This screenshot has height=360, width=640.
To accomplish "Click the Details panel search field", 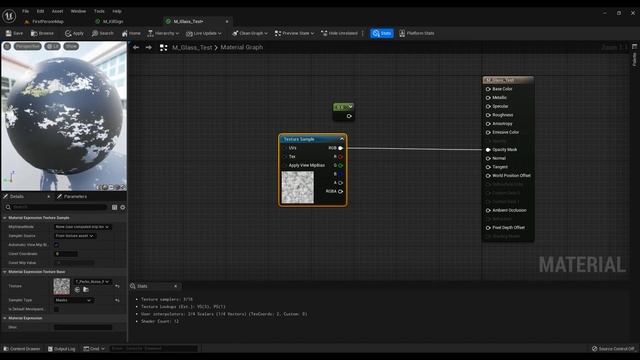I will [56, 207].
